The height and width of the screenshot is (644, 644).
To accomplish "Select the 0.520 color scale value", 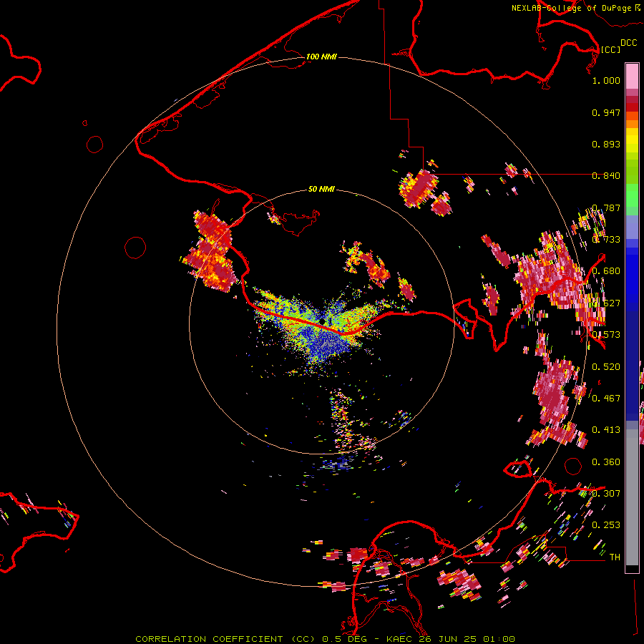I will 606,366.
